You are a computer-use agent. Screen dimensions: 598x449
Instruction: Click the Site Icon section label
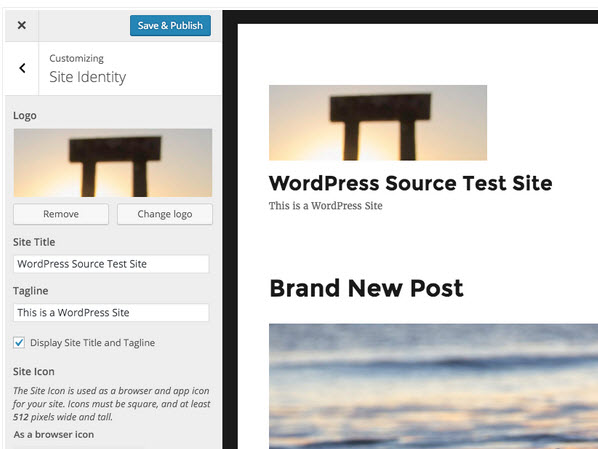(34, 372)
